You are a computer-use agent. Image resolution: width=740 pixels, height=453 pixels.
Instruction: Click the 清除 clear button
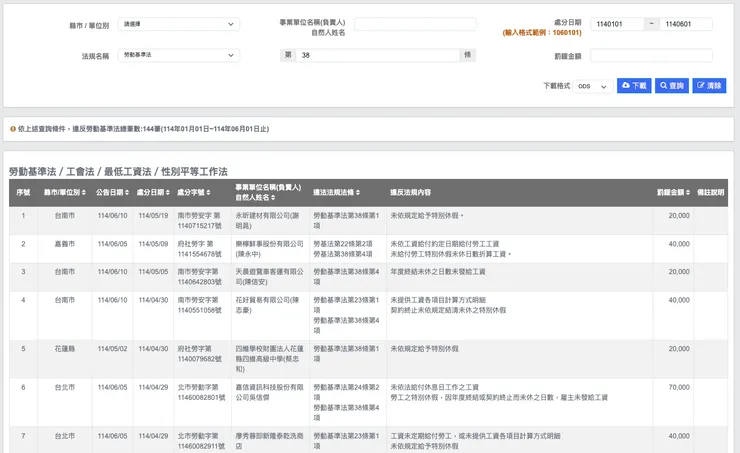coord(709,85)
